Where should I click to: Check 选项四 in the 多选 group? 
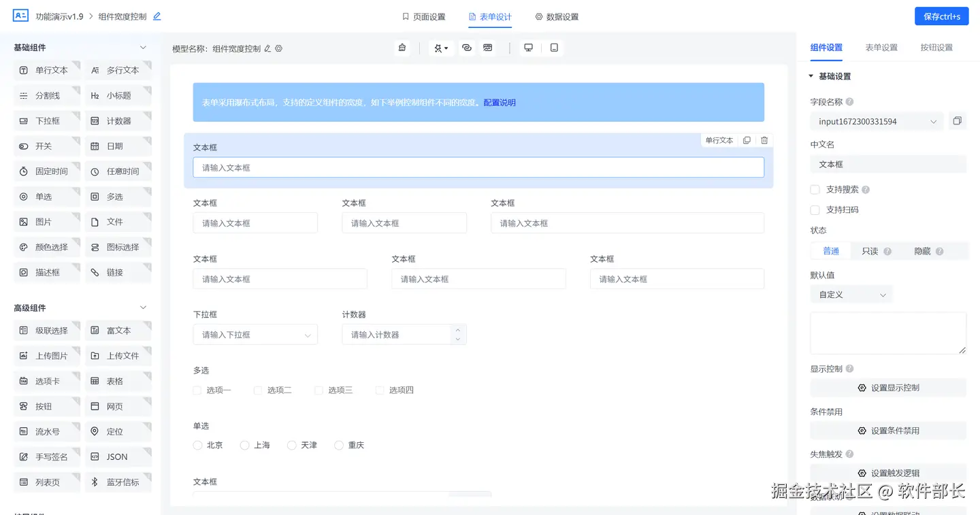pyautogui.click(x=380, y=391)
